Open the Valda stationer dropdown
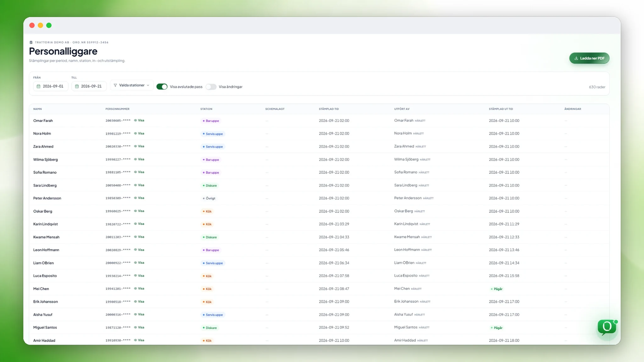644x362 pixels. pos(131,85)
